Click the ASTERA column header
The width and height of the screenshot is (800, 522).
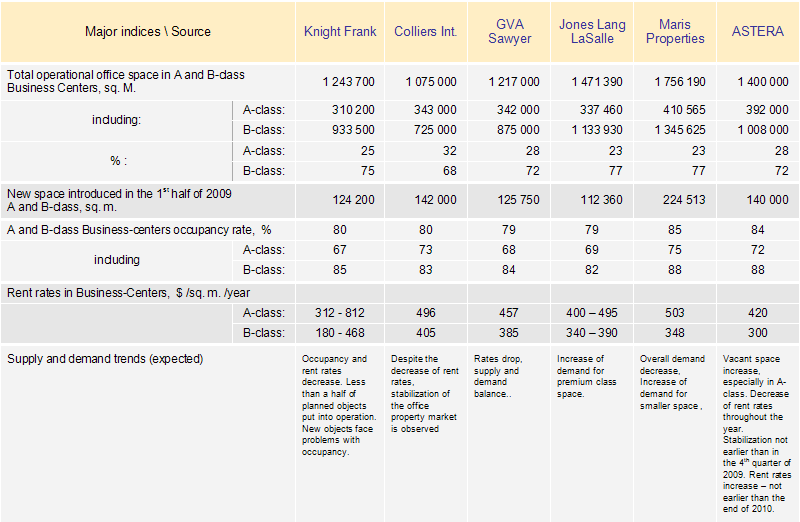pos(758,32)
